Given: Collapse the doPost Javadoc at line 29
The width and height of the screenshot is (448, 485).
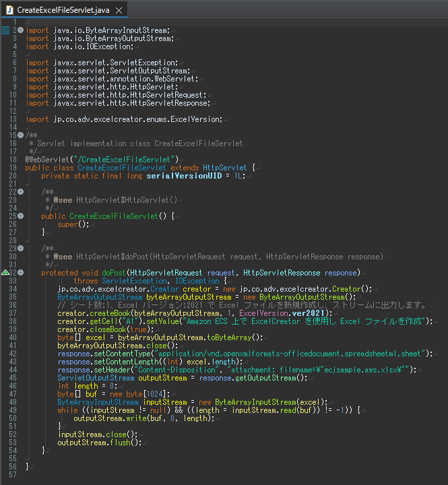Looking at the screenshot, I should [x=20, y=248].
